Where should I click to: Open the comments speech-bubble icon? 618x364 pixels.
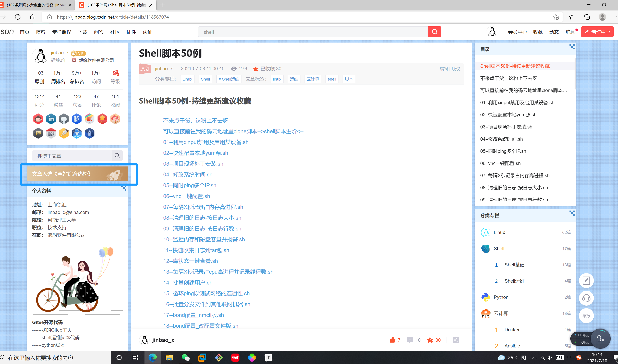pos(410,340)
